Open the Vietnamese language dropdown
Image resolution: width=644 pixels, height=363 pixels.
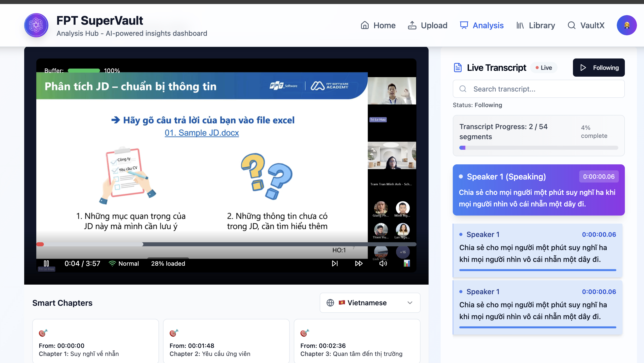(x=370, y=302)
